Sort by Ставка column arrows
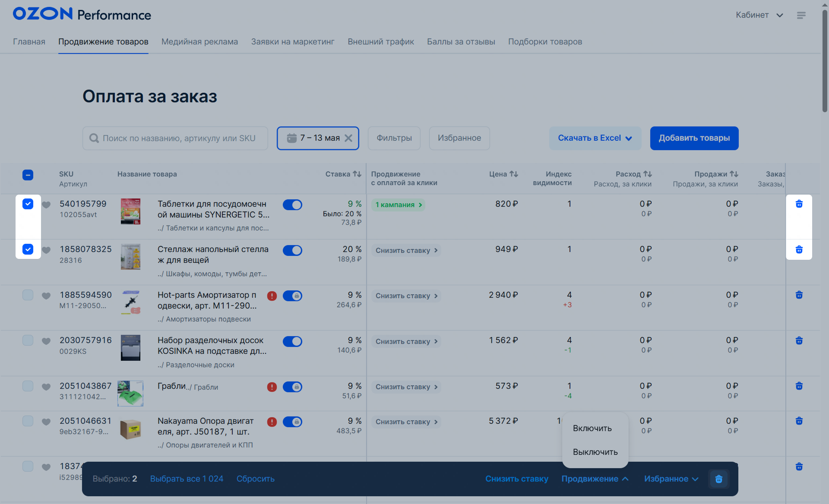 click(x=357, y=174)
